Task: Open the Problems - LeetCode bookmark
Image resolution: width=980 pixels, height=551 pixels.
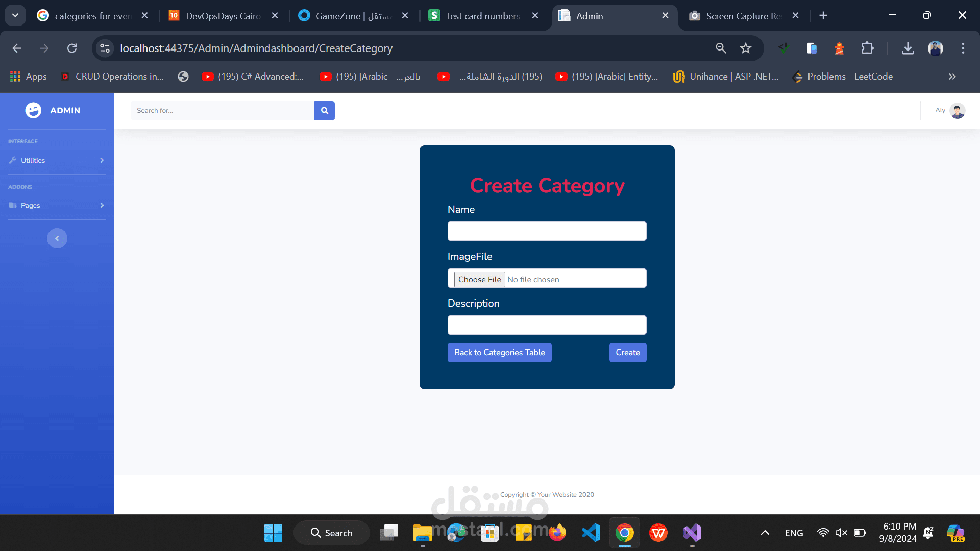Action: coord(842,77)
